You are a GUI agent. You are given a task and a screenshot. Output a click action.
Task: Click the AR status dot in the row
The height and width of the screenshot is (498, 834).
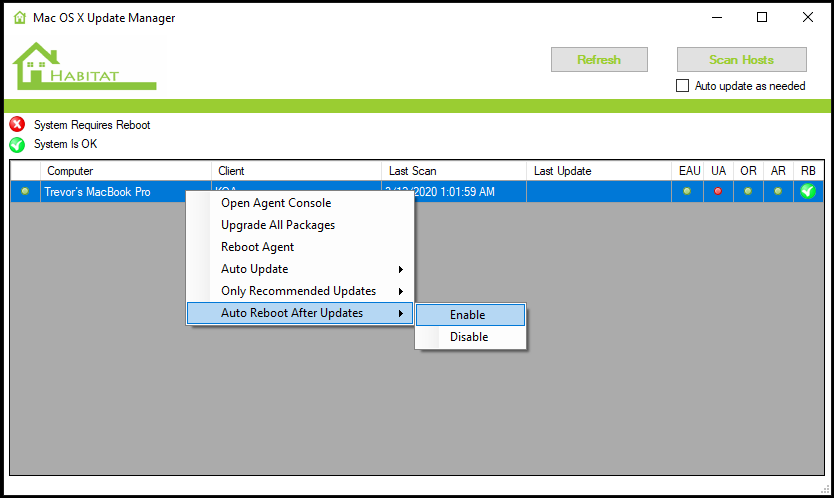pos(778,192)
